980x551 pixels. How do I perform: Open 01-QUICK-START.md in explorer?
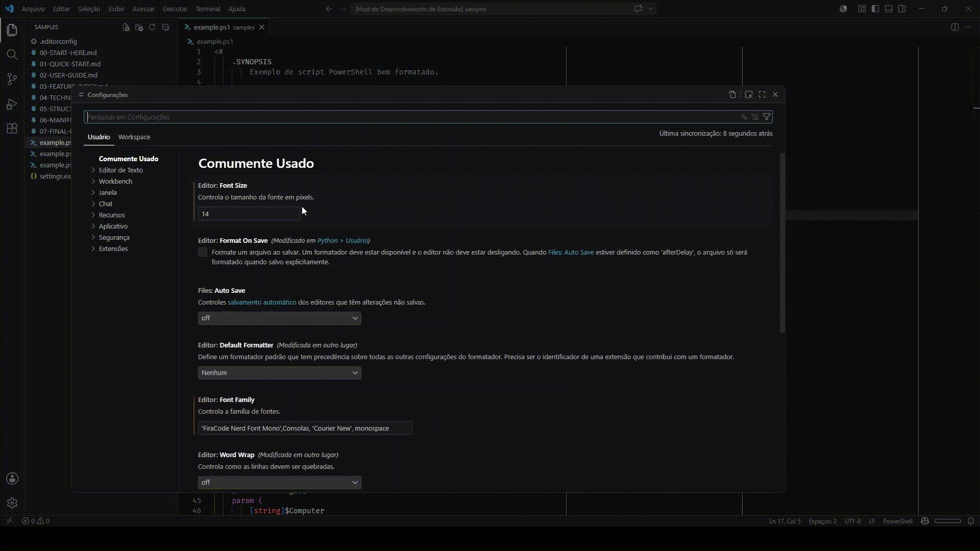[x=70, y=64]
